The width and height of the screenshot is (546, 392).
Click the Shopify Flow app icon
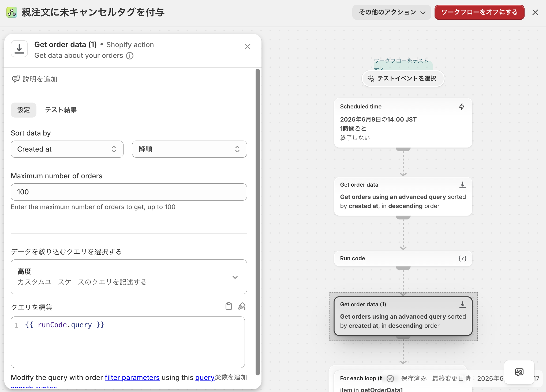point(12,12)
